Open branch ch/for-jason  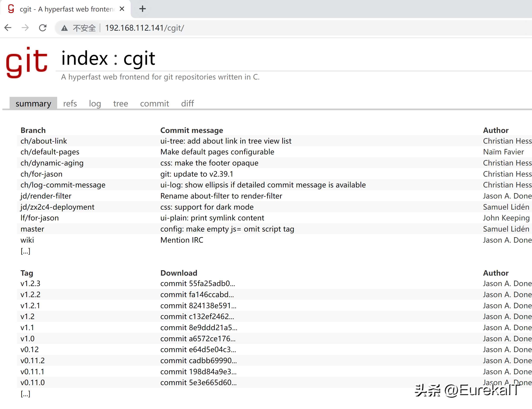42,174
